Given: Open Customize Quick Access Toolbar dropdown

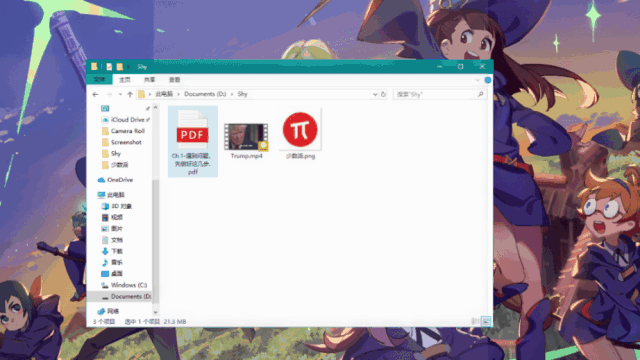Looking at the screenshot, I should pos(128,67).
